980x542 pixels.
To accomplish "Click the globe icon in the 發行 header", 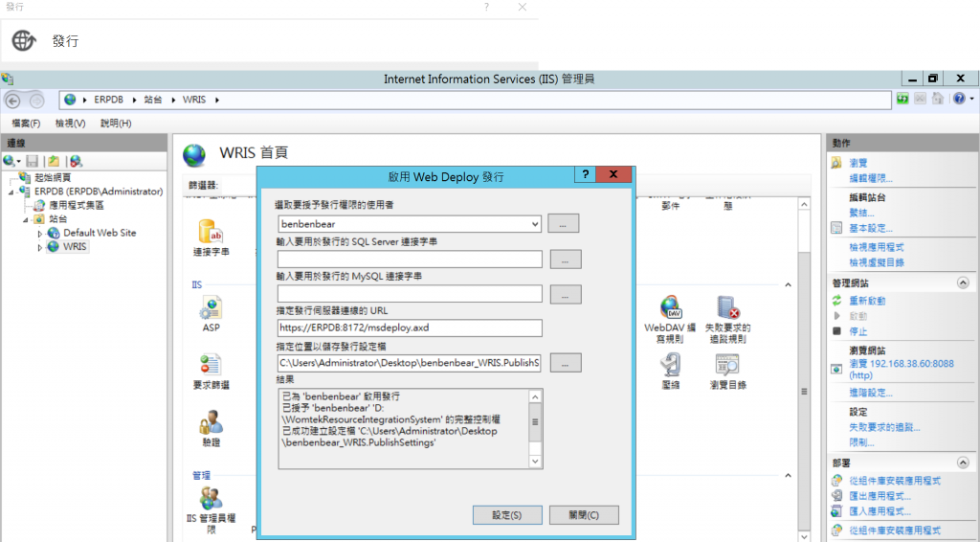I will tap(24, 40).
